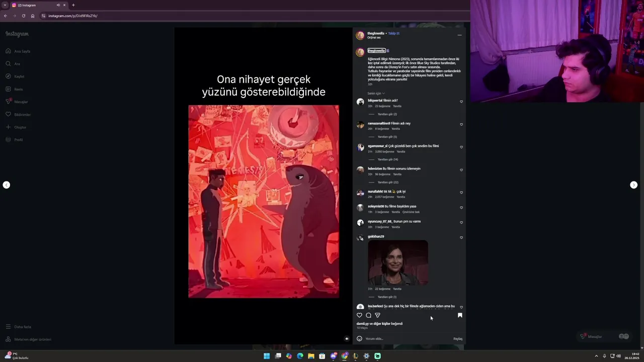
Task: Click the address bar URL
Action: click(x=73, y=16)
